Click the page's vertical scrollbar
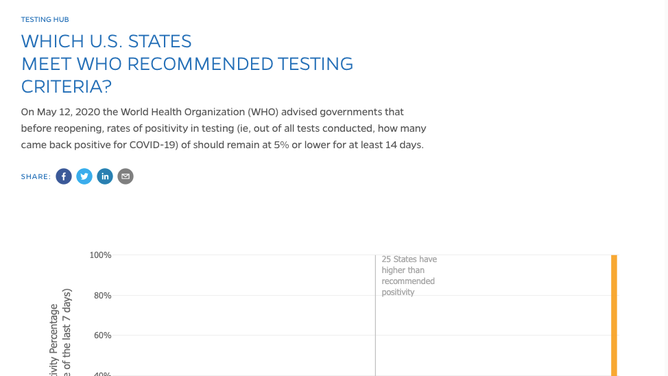668x376 pixels. pos(665,188)
